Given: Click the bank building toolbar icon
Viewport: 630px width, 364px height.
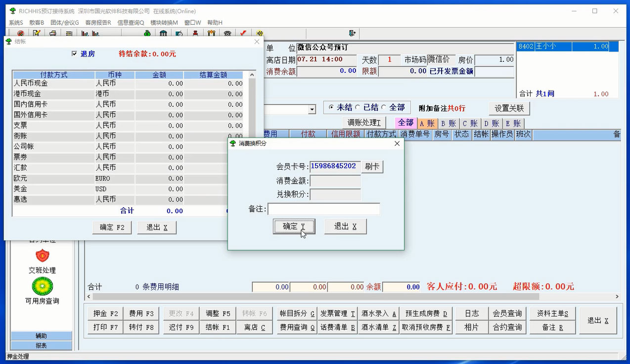Looking at the screenshot, I should point(163,34).
